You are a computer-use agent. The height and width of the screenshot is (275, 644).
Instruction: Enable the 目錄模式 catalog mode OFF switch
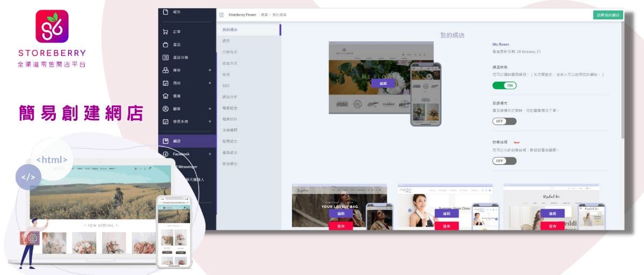click(504, 121)
